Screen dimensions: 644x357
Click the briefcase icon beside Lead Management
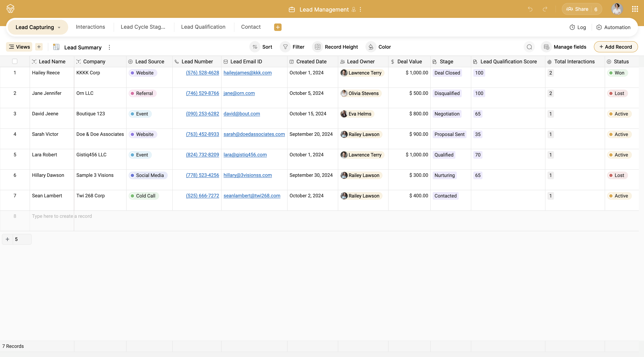(292, 10)
